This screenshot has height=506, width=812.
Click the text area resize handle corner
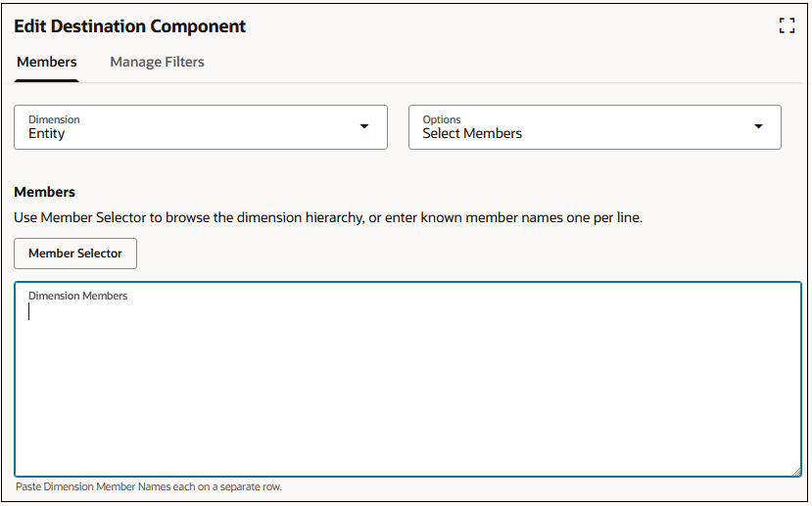click(796, 472)
